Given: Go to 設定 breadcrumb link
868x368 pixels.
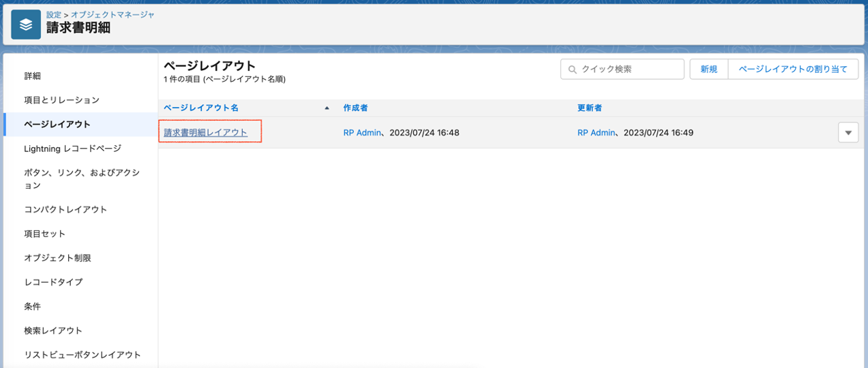Looking at the screenshot, I should (x=54, y=14).
